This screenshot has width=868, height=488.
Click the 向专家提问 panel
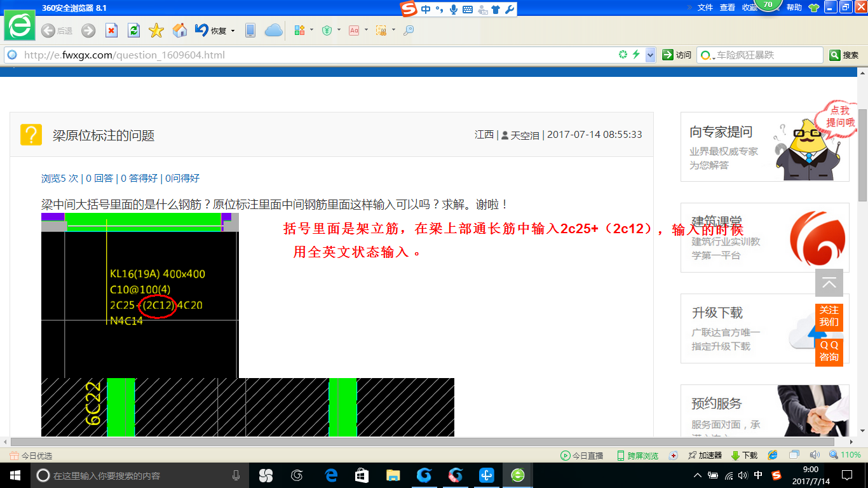[765, 147]
